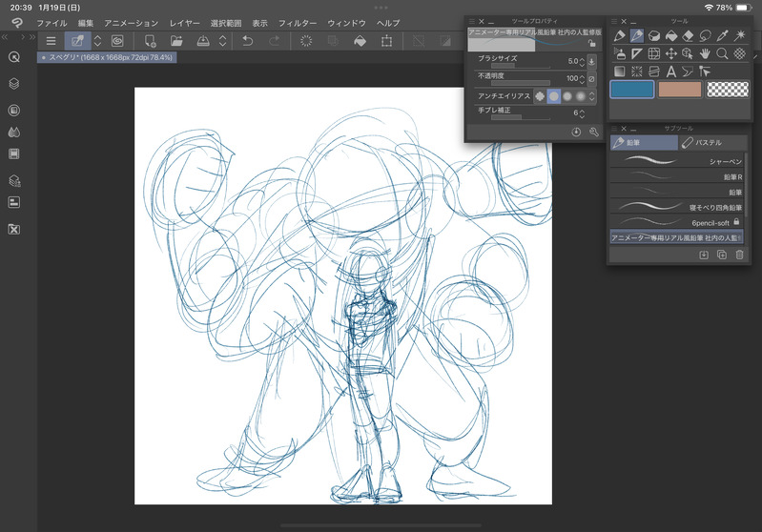Select the no anti-aliasing option
Viewport: 762px width, 532px height.
click(x=540, y=95)
